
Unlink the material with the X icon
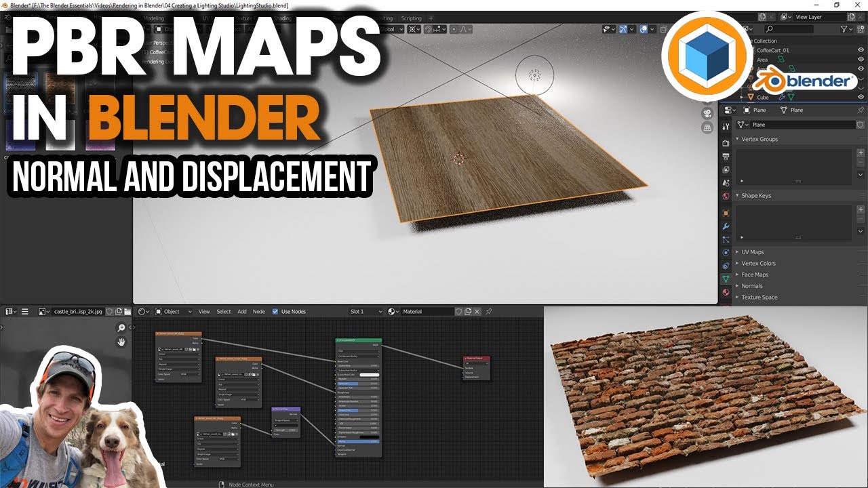tap(477, 312)
